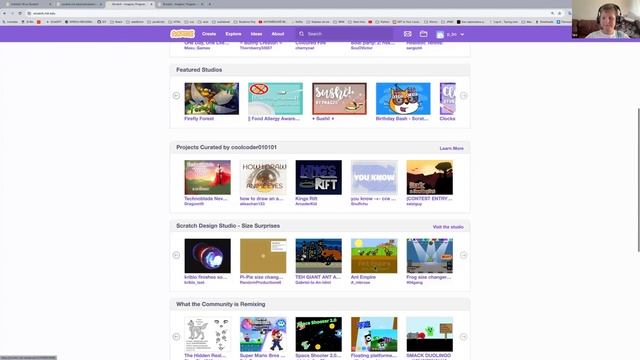Show next Size Surprises projects
Image resolution: width=640 pixels, height=360 pixels.
point(464,255)
